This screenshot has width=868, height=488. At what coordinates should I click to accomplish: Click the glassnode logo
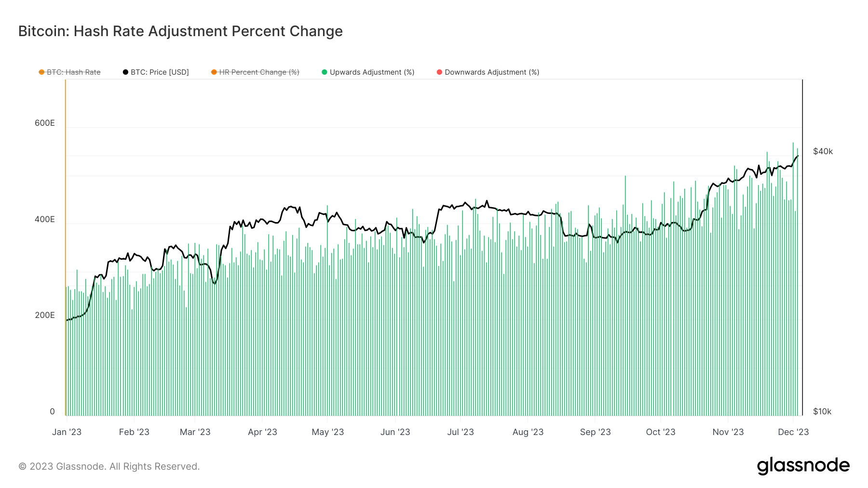803,466
